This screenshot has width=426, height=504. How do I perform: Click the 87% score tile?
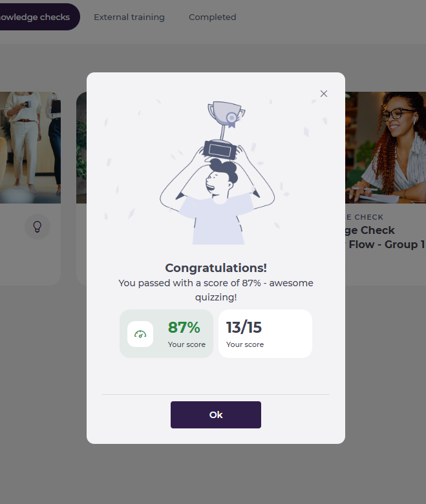tap(166, 333)
